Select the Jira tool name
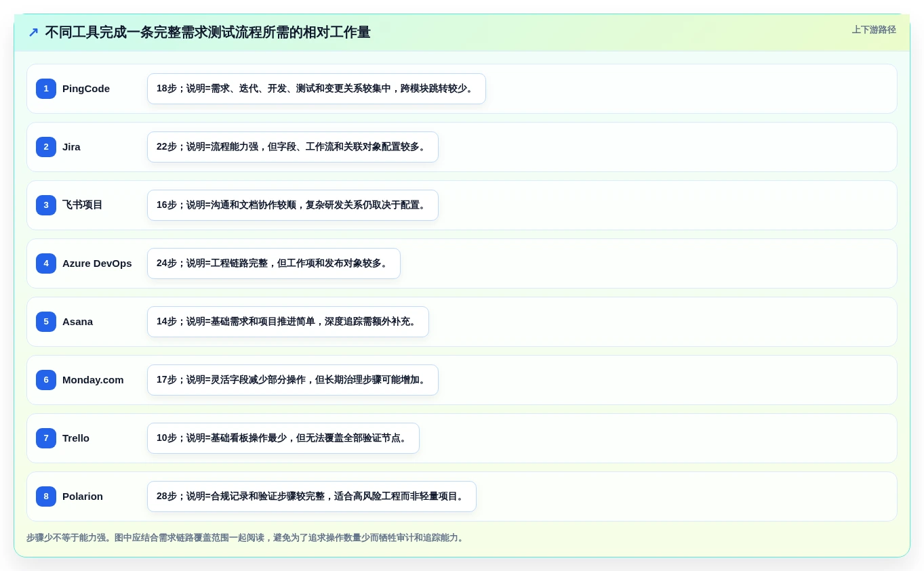The width and height of the screenshot is (924, 571). click(x=71, y=147)
